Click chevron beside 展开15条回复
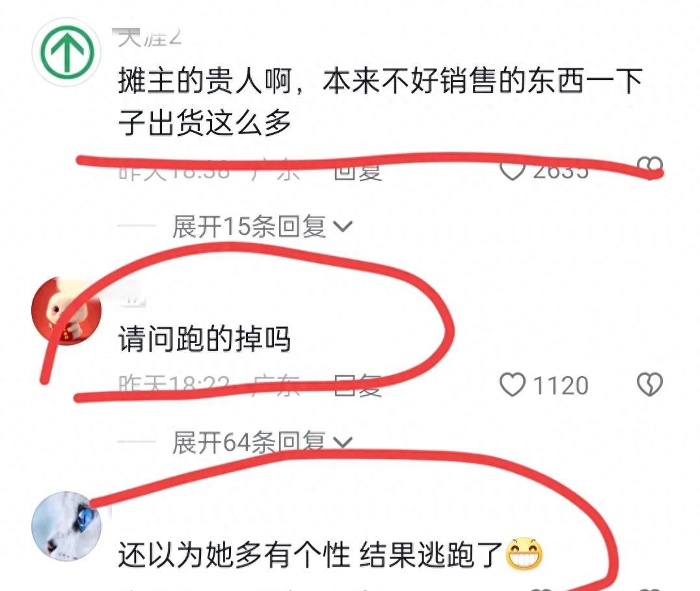Screen dimensions: 700x591 point(343,227)
